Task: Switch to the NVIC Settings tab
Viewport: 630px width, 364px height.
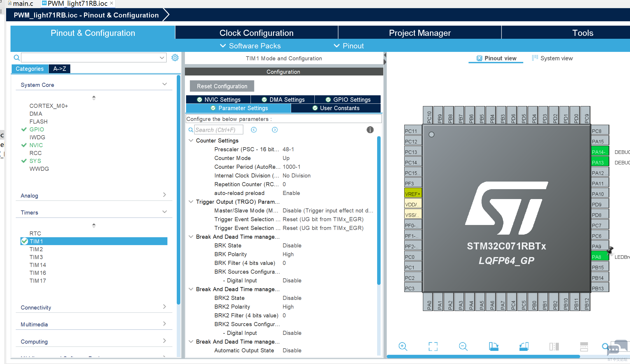Action: tap(218, 100)
